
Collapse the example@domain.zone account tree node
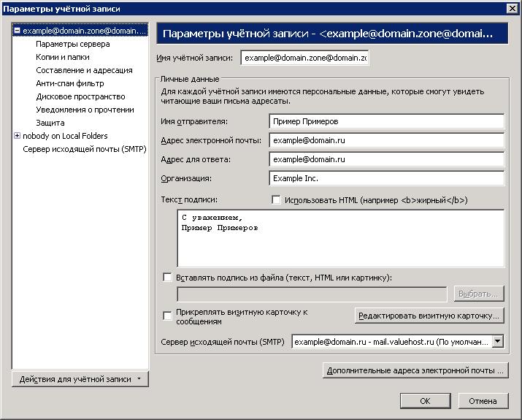click(18, 31)
